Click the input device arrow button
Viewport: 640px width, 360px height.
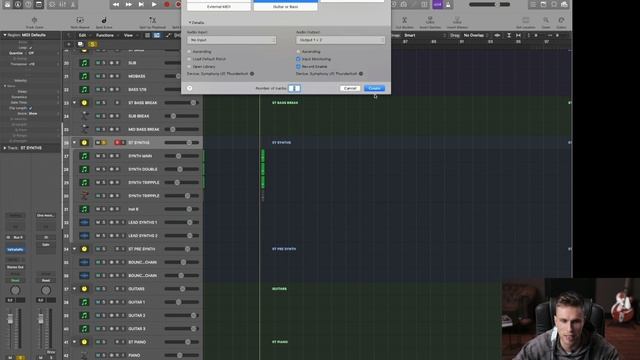pos(252,74)
